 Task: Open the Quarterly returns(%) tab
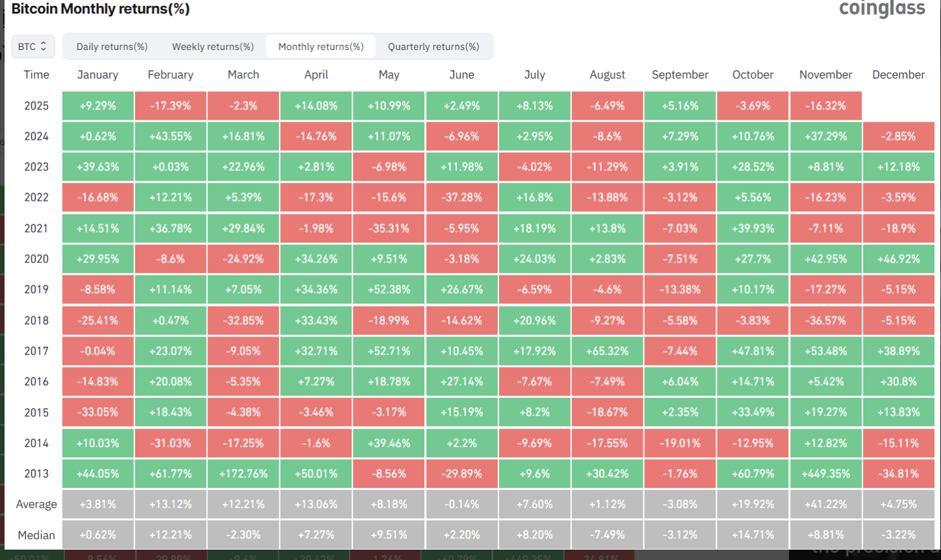[433, 47]
